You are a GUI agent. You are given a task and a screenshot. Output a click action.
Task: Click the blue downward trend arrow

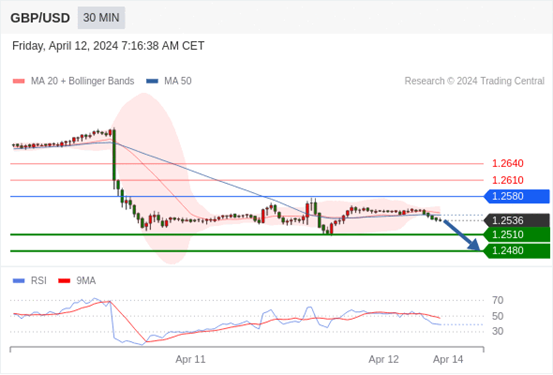(x=462, y=235)
